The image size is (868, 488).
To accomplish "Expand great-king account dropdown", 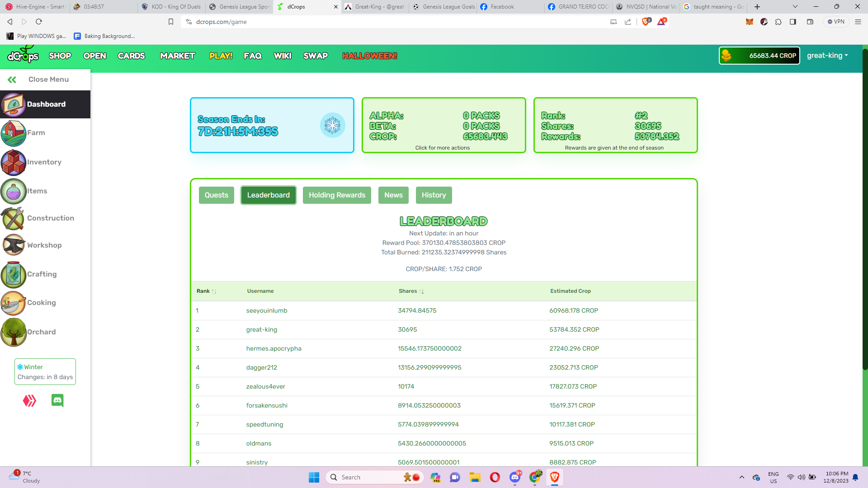I will 827,56.
